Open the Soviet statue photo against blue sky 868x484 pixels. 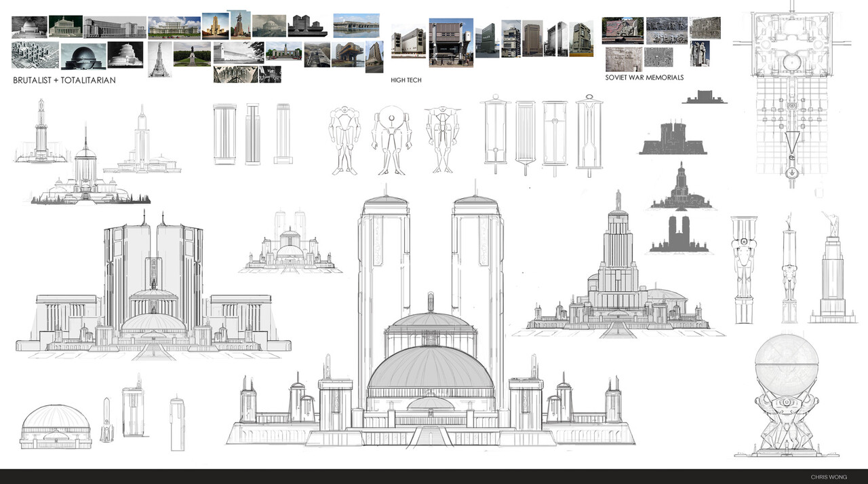click(x=700, y=54)
